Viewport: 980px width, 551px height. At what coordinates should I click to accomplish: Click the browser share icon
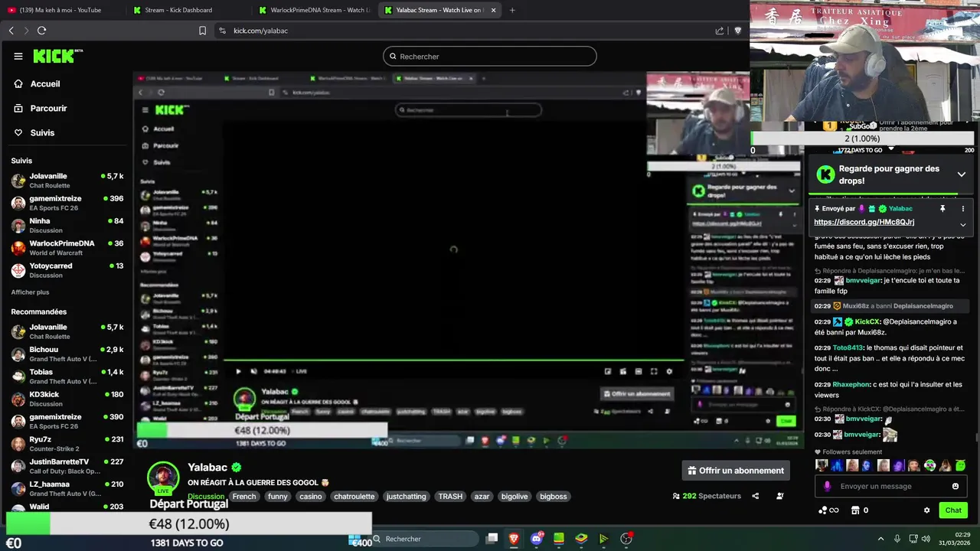coord(720,31)
